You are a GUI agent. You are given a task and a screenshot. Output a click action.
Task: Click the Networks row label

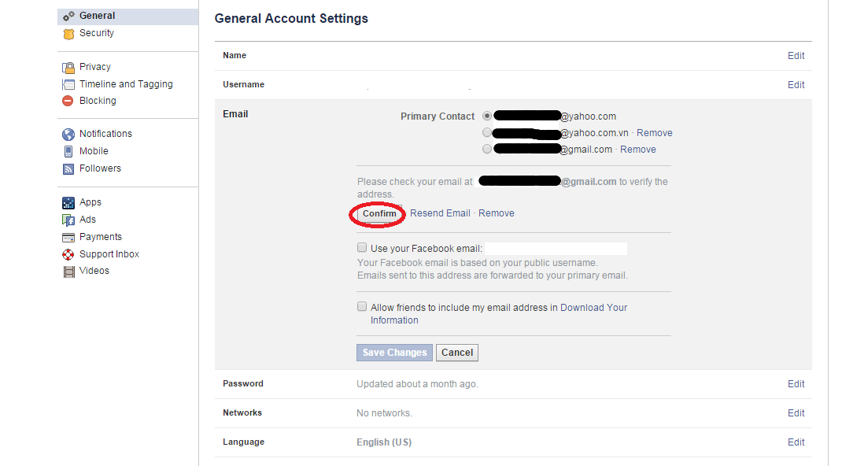tap(242, 413)
